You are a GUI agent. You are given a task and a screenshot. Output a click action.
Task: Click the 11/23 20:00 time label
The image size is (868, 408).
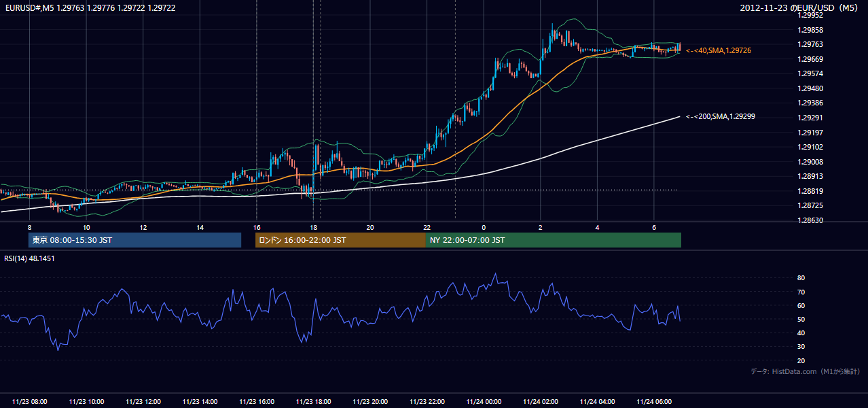[370, 401]
